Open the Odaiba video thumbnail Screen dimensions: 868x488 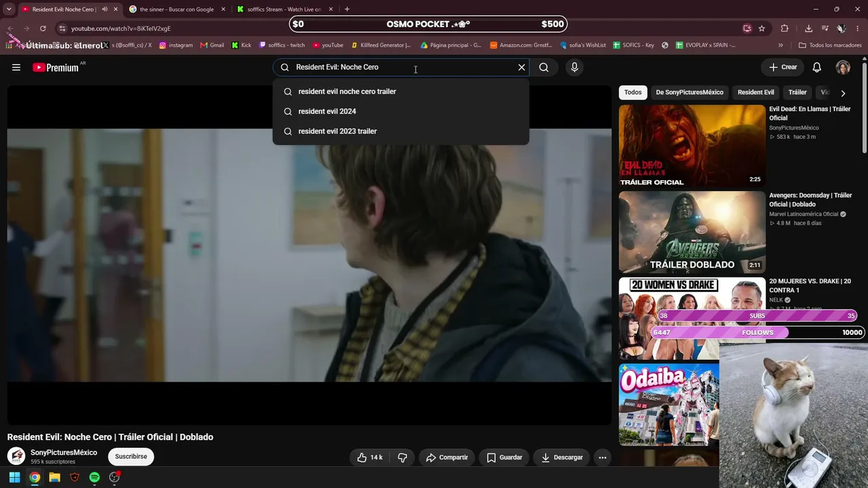click(x=669, y=405)
